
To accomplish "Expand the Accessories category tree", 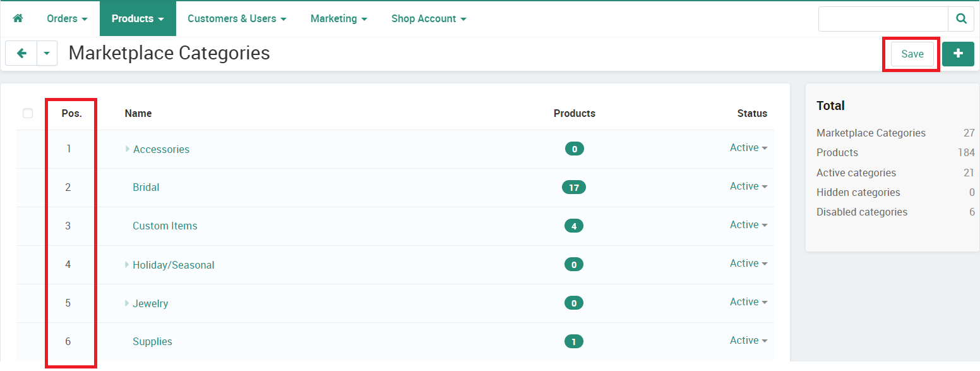I will pos(127,149).
